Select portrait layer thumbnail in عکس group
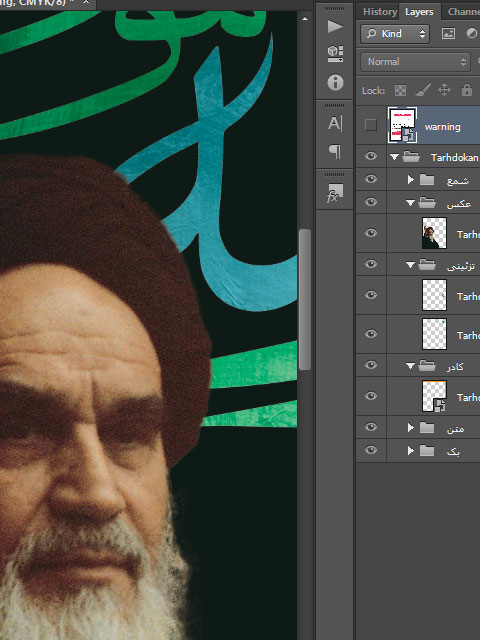 pyautogui.click(x=434, y=233)
